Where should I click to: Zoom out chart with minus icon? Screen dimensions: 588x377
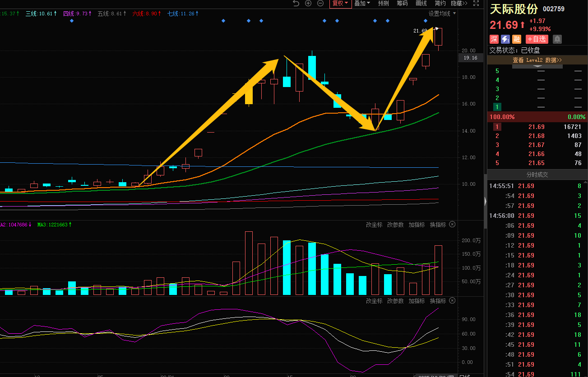tap(320, 3)
